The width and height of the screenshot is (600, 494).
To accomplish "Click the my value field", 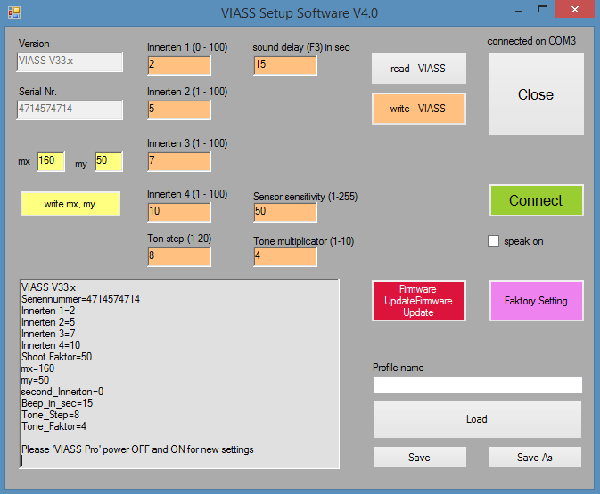I will 109,161.
